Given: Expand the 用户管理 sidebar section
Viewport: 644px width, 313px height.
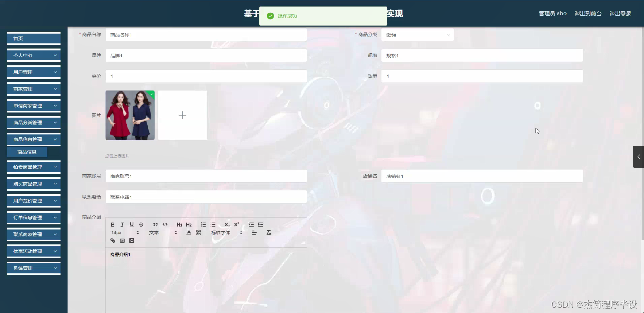Looking at the screenshot, I should pos(33,72).
